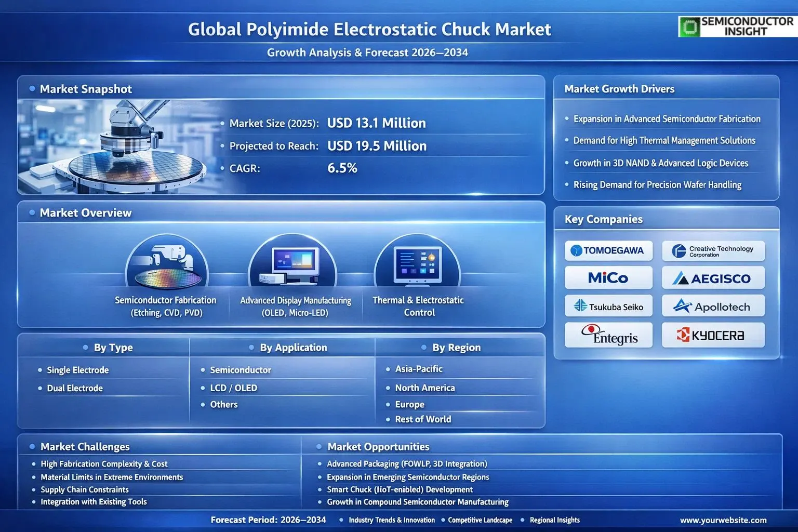Click Forecast Period: 2026–2034 footer text
Image resolution: width=798 pixels, height=532 pixels.
[268, 520]
